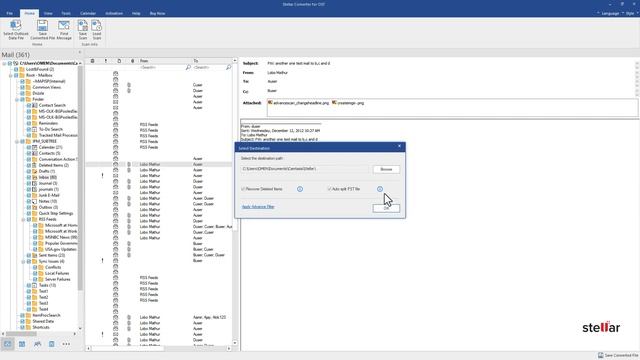The height and width of the screenshot is (360, 640).
Task: Click the Calendar folder icon in tree
Action: 35,147
